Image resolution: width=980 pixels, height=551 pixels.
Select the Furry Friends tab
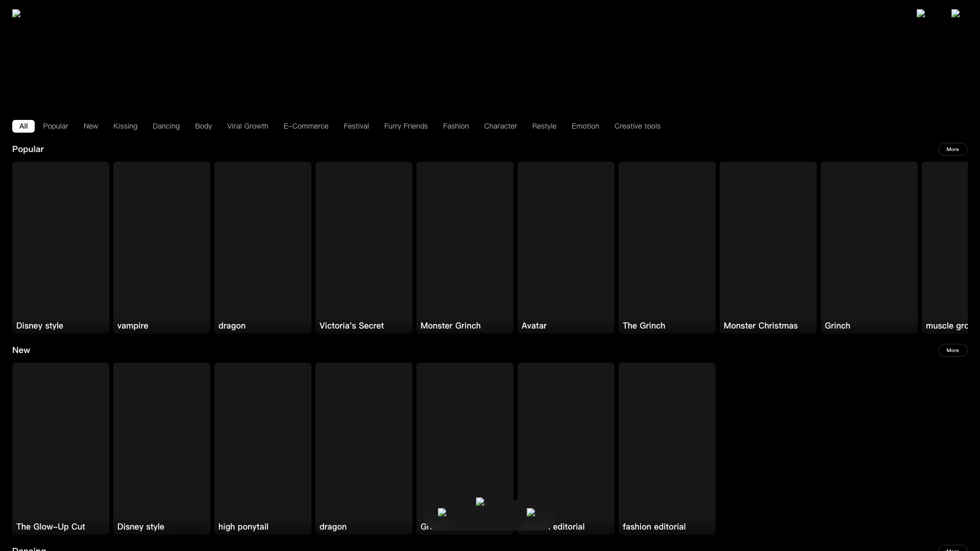click(406, 126)
